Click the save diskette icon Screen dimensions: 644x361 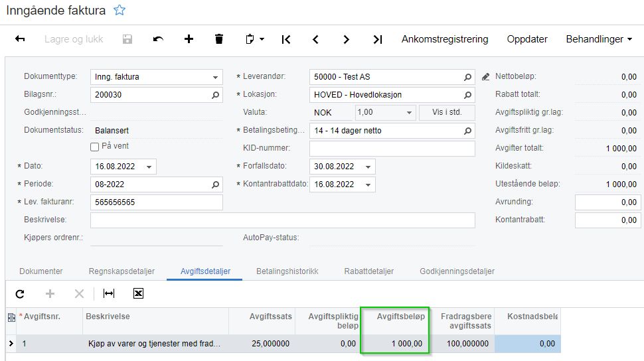coord(127,39)
